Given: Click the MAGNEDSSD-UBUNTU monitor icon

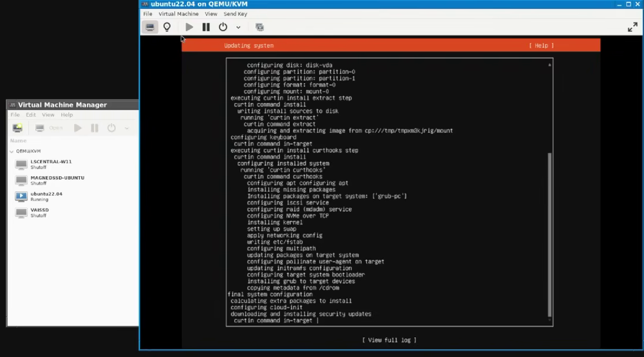Looking at the screenshot, I should 21,180.
